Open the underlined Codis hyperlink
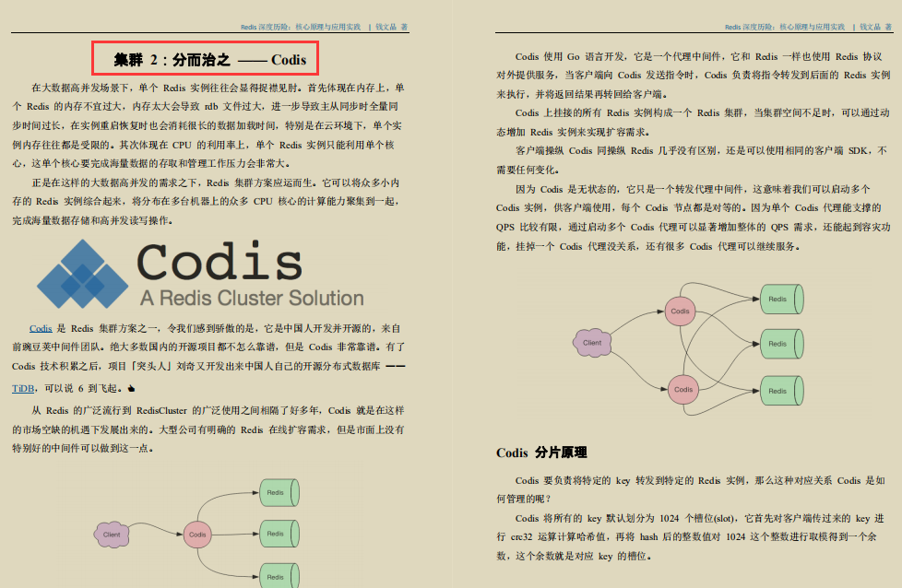This screenshot has height=588, width=902. (41, 329)
